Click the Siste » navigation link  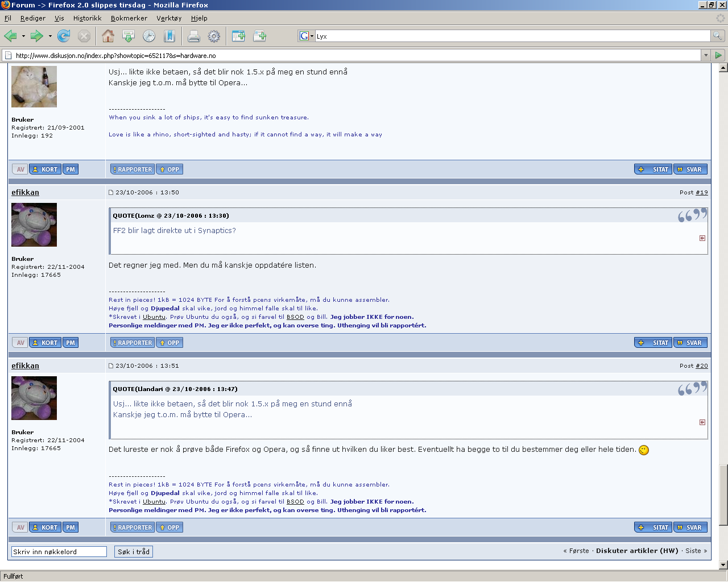point(696,551)
